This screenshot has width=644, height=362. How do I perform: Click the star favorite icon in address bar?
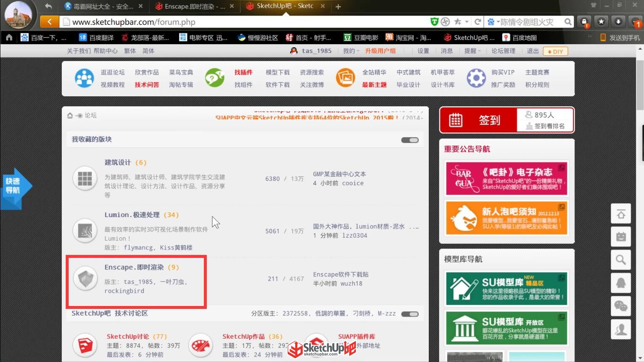click(x=457, y=21)
